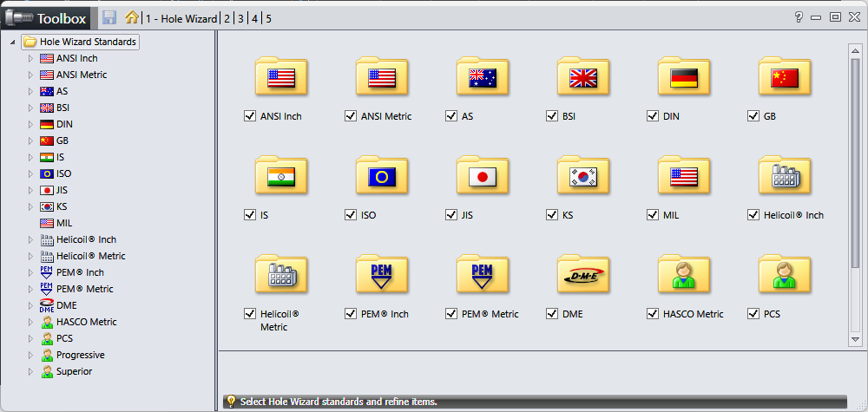Uncheck the AS checkbox
868x412 pixels.
[x=451, y=116]
